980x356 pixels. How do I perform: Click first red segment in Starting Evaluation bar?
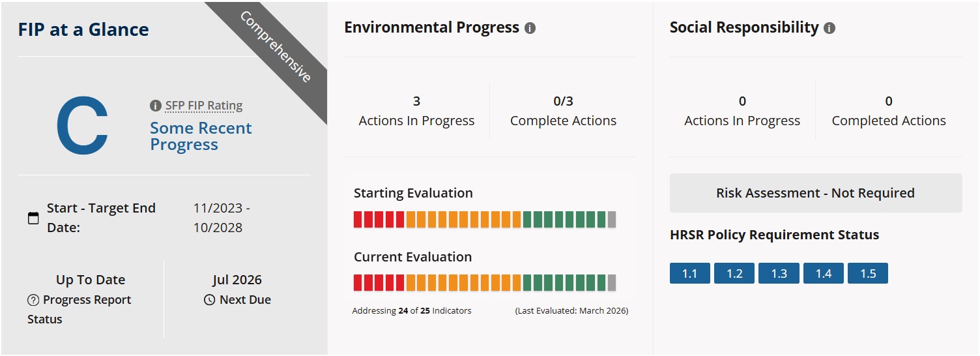click(x=358, y=220)
